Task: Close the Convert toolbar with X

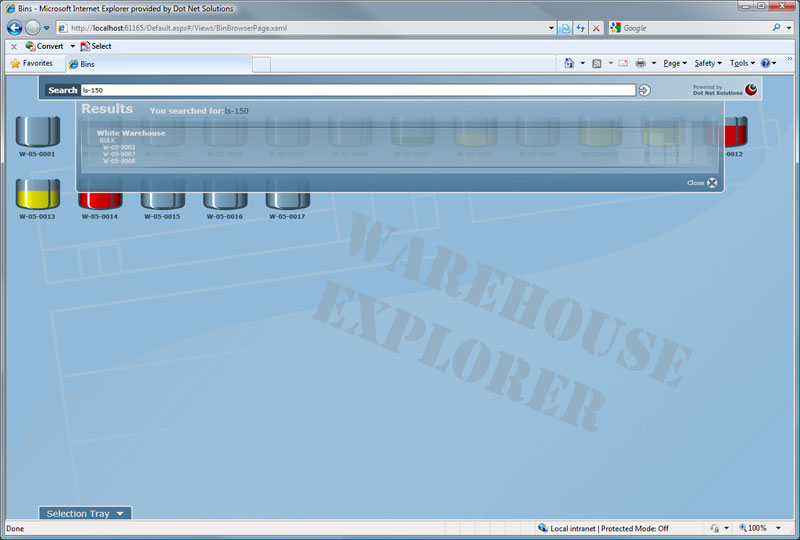Action: pos(14,46)
